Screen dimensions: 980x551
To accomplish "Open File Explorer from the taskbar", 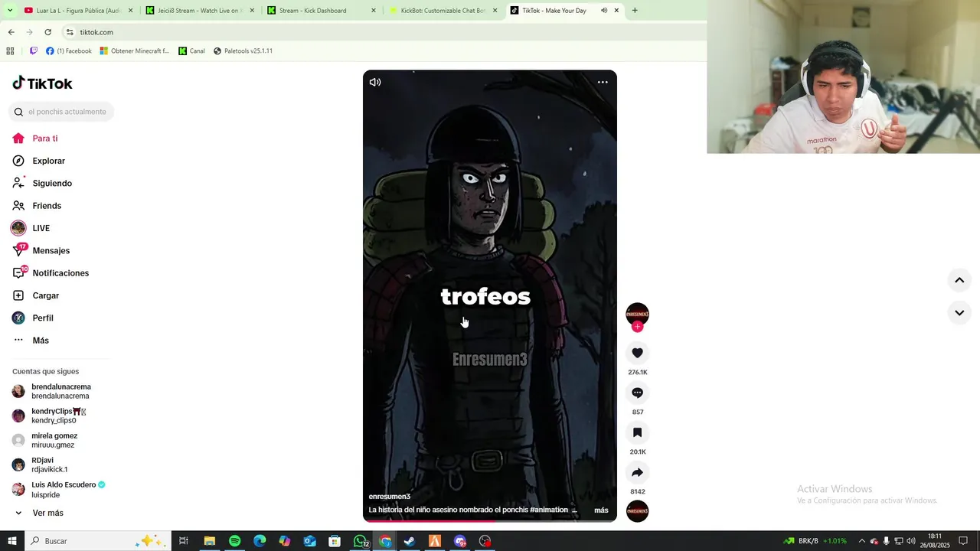I will [209, 541].
